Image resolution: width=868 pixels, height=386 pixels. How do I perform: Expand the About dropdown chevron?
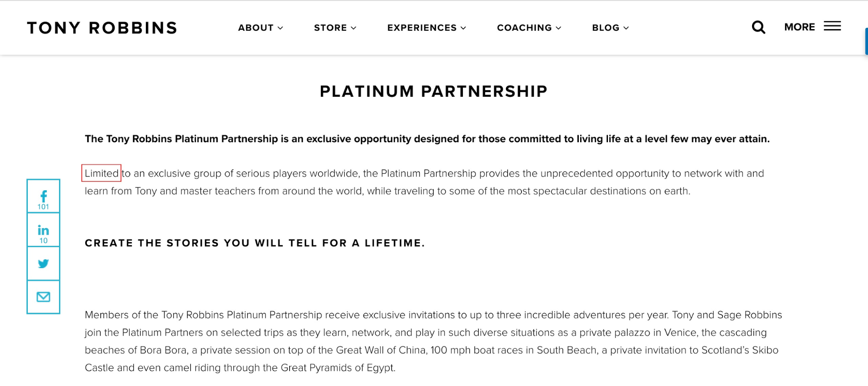(281, 28)
